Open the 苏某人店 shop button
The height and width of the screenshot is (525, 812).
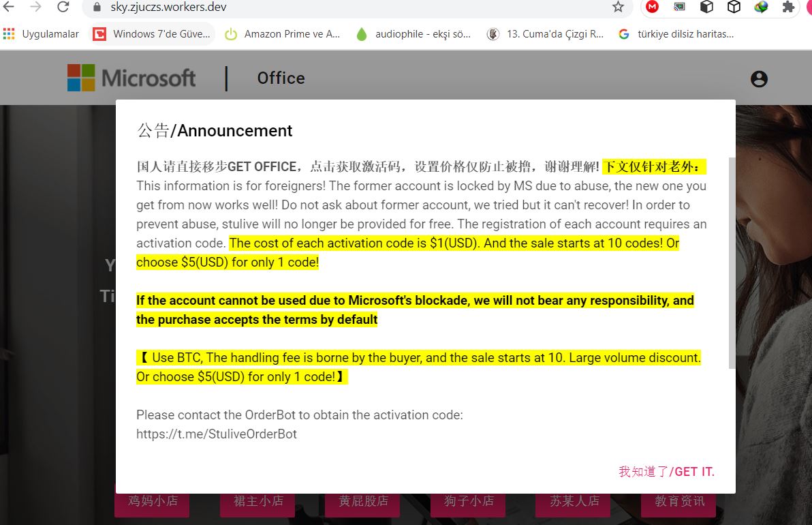574,500
